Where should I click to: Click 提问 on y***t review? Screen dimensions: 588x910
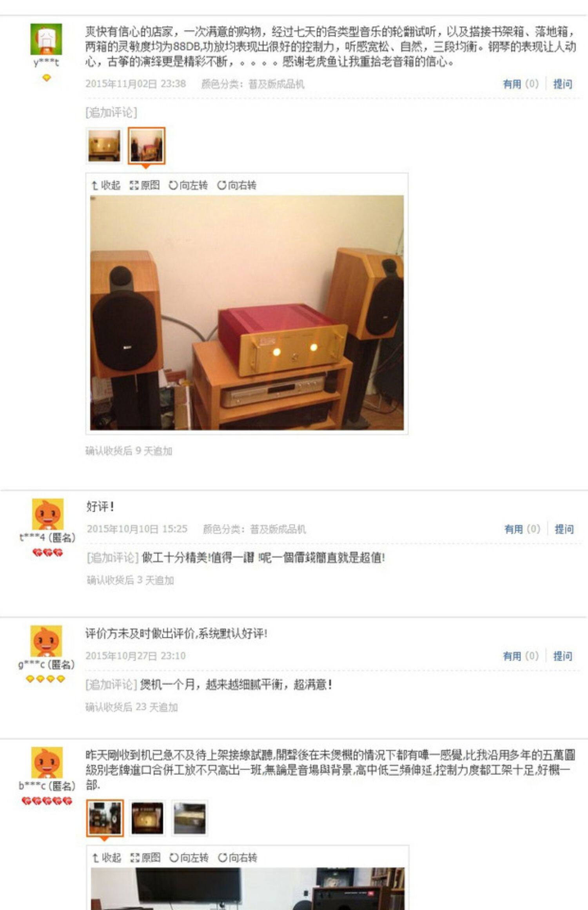563,84
